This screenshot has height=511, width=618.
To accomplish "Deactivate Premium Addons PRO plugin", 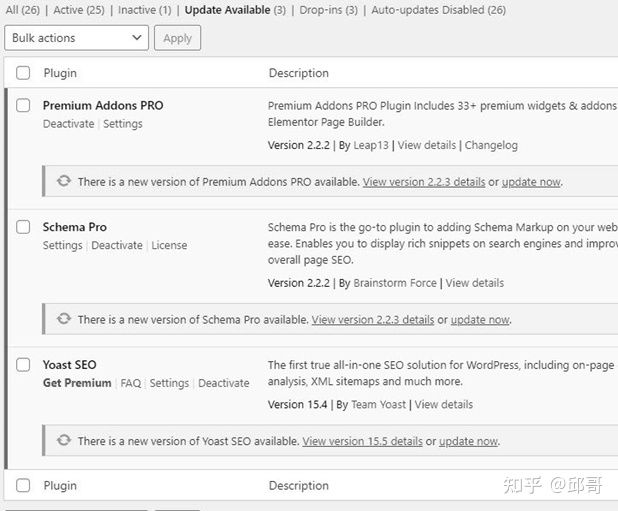I will click(x=69, y=124).
